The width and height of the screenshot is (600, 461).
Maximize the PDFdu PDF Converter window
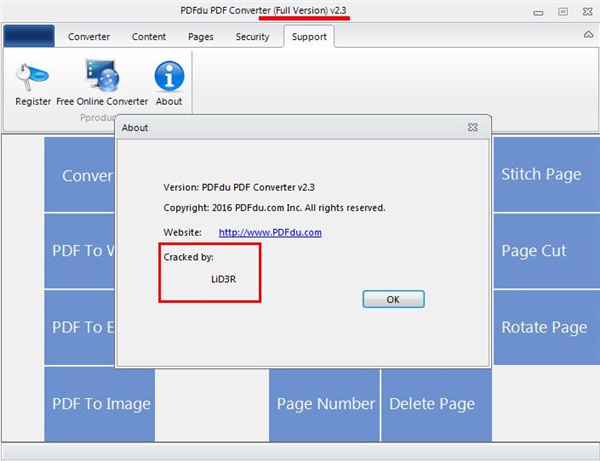[563, 12]
